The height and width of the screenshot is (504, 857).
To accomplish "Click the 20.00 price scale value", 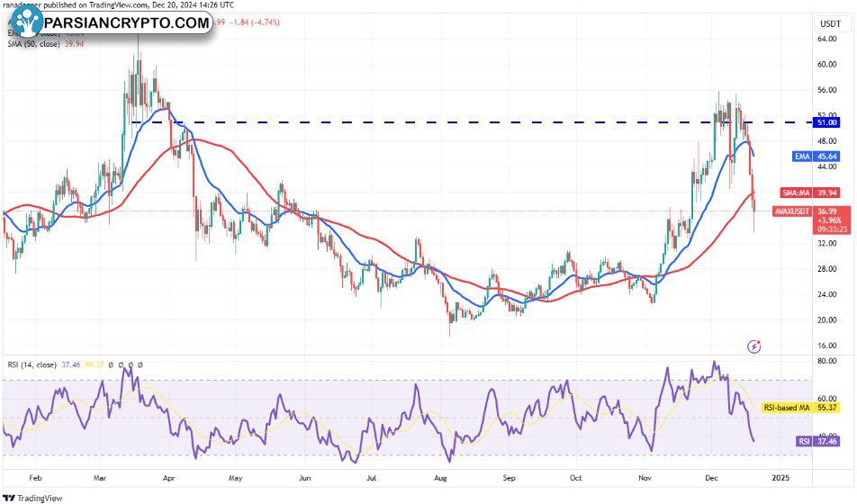I will coord(827,319).
